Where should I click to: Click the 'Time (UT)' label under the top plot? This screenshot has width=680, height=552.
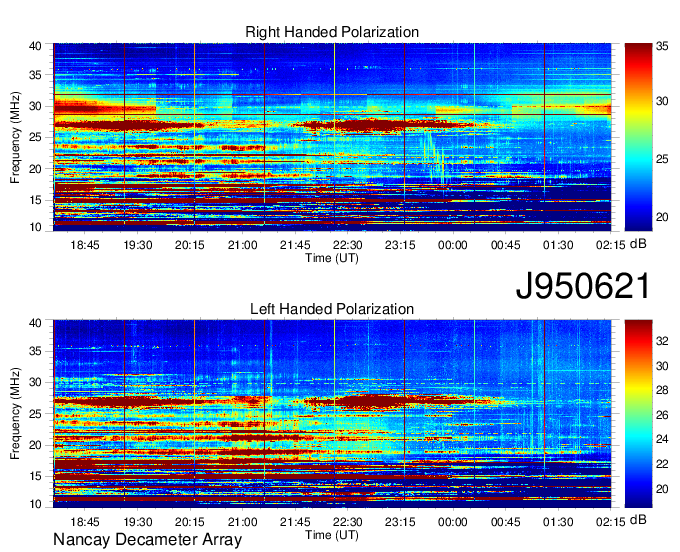(x=332, y=258)
